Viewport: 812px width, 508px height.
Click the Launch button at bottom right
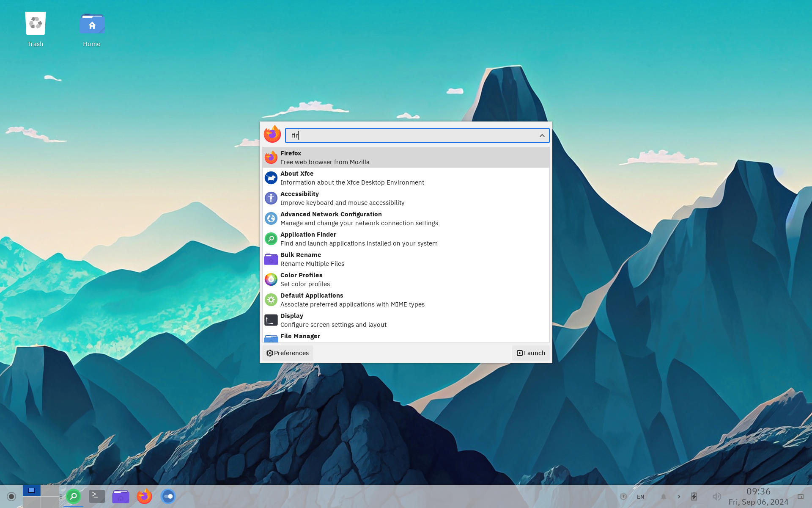coord(530,352)
